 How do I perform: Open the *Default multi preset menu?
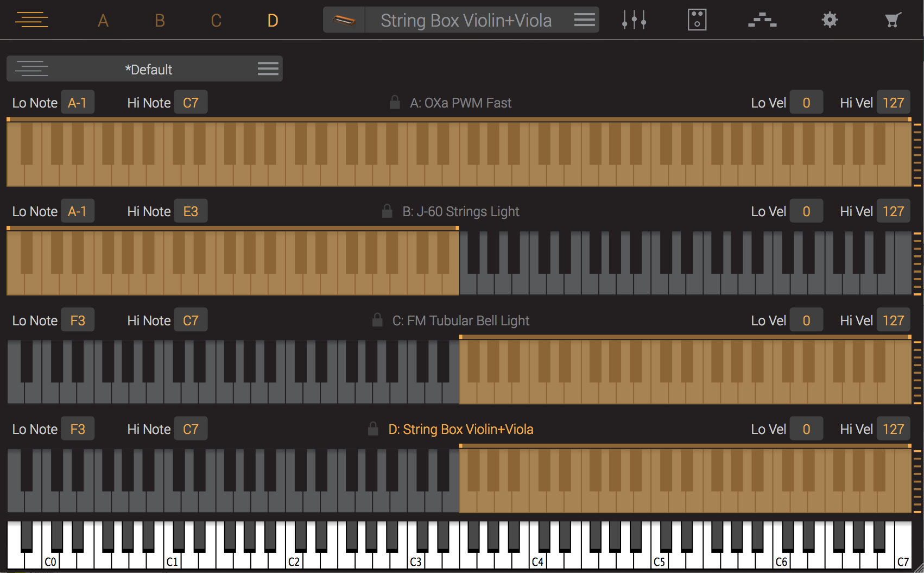[x=268, y=69]
